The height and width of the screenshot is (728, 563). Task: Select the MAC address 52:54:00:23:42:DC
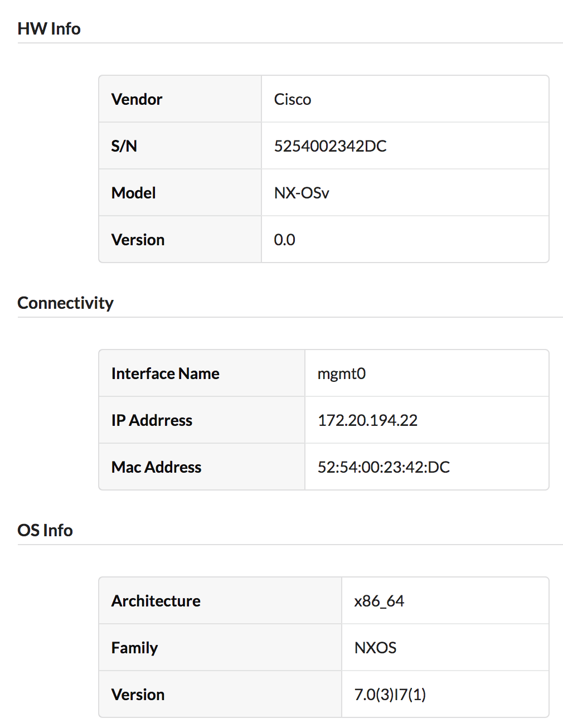pyautogui.click(x=384, y=468)
